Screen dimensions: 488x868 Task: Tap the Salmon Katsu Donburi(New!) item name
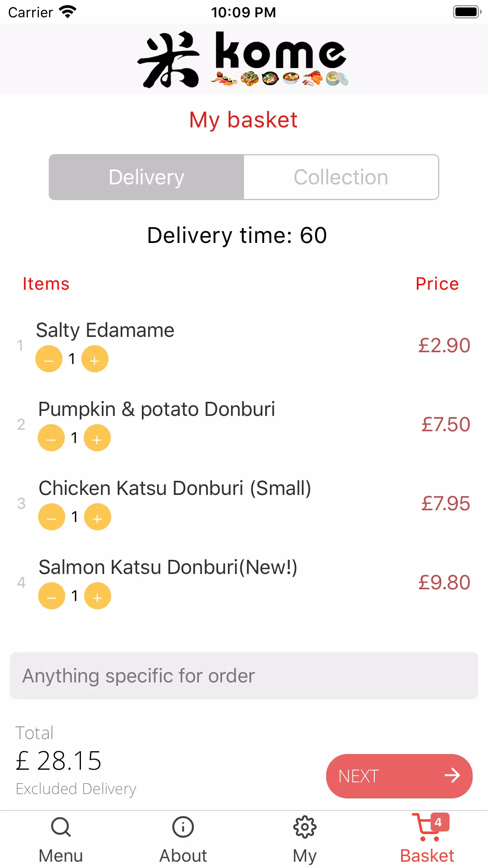pos(168,567)
